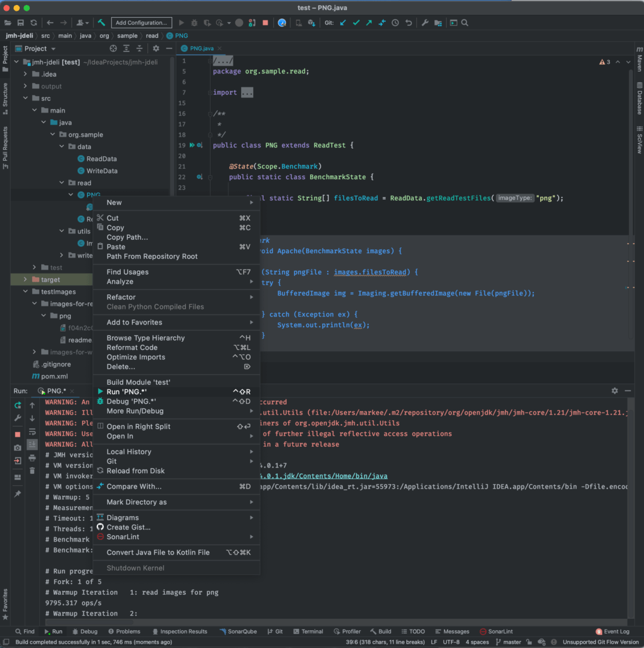Open Git Show History clock icon
This screenshot has height=648, width=644.
[395, 23]
